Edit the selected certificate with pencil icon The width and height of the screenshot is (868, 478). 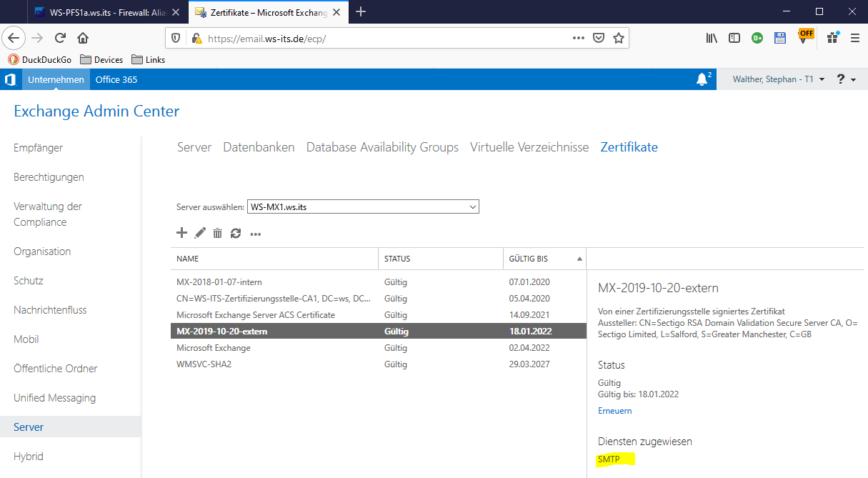[200, 233]
